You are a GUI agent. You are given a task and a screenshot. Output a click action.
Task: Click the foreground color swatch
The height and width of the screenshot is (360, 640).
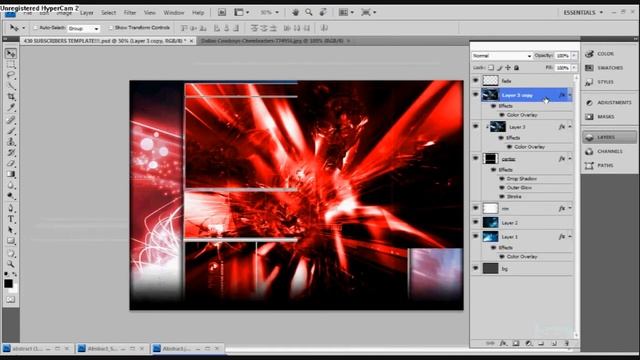(x=8, y=284)
